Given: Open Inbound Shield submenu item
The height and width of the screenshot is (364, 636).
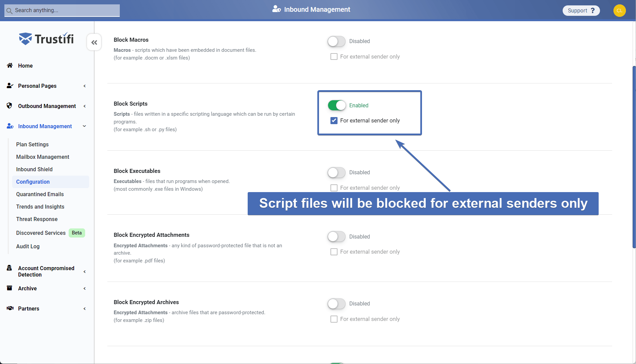Looking at the screenshot, I should (x=34, y=169).
